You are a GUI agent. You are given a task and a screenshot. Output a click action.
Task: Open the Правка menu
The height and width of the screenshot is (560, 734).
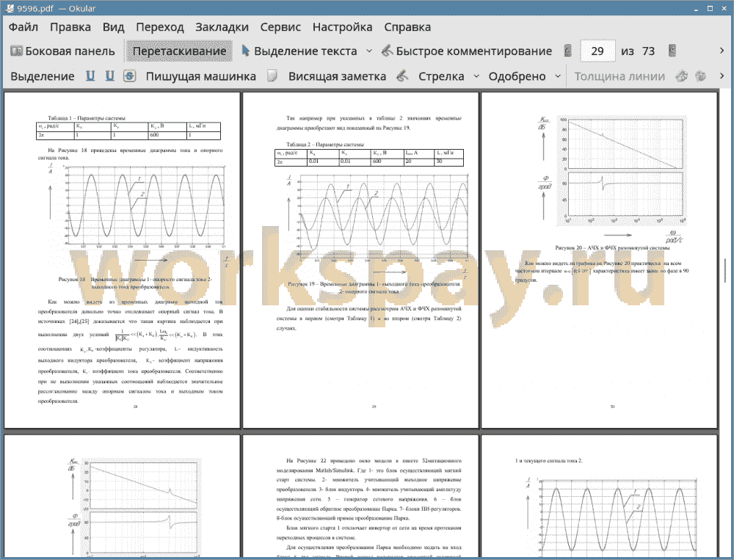70,27
